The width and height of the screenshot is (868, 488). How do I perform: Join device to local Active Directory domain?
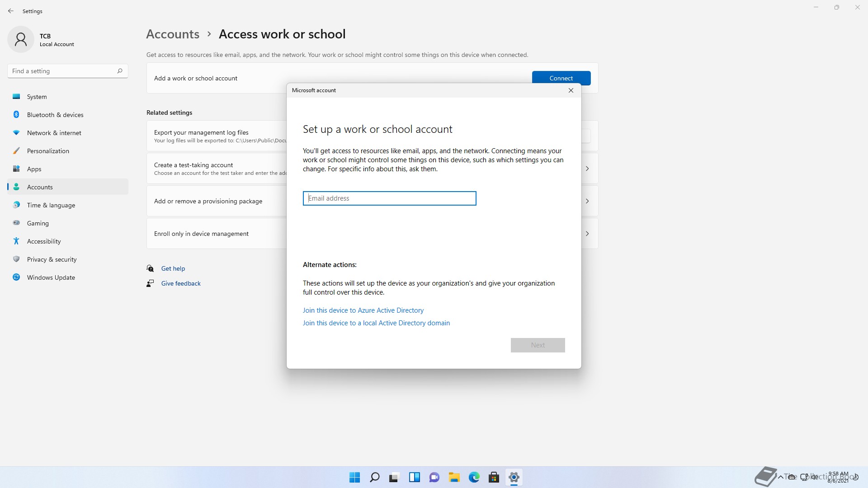(x=376, y=323)
